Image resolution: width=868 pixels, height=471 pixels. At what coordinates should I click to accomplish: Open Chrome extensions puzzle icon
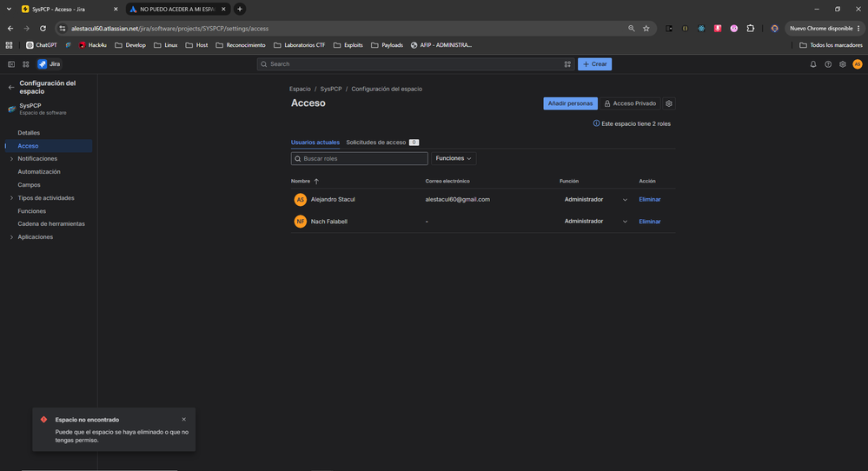(x=750, y=28)
